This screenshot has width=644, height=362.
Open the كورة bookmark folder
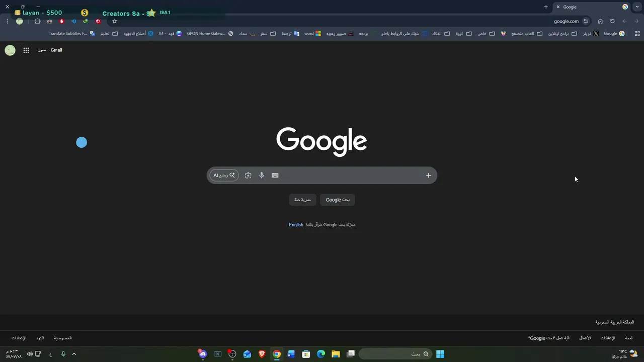tap(463, 34)
